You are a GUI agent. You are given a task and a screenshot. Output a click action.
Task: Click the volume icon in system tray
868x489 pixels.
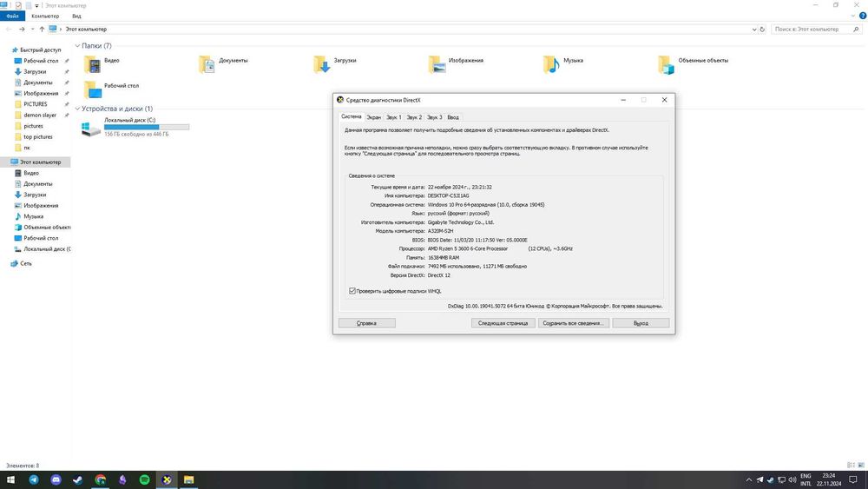coord(792,479)
